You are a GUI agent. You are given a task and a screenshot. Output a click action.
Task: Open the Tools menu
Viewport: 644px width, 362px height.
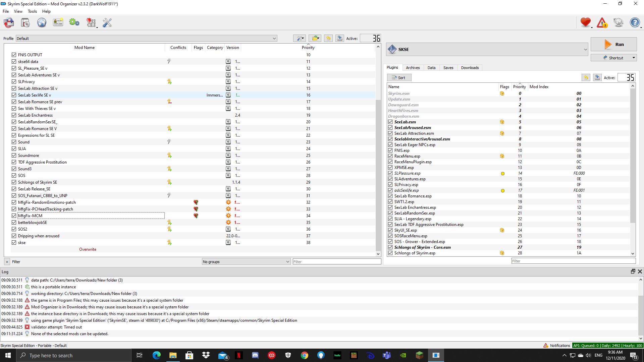coord(32,11)
